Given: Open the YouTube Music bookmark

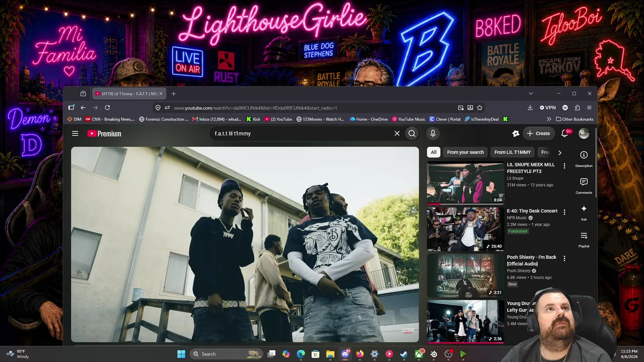Looking at the screenshot, I should point(409,119).
